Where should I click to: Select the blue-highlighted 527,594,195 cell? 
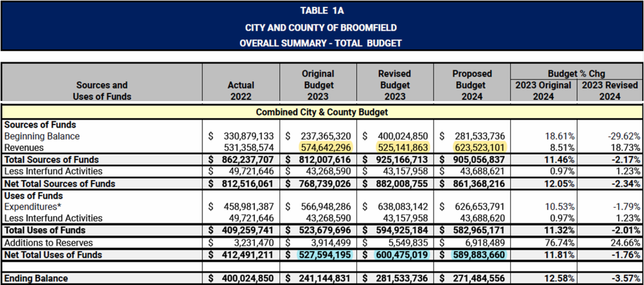[322, 254]
